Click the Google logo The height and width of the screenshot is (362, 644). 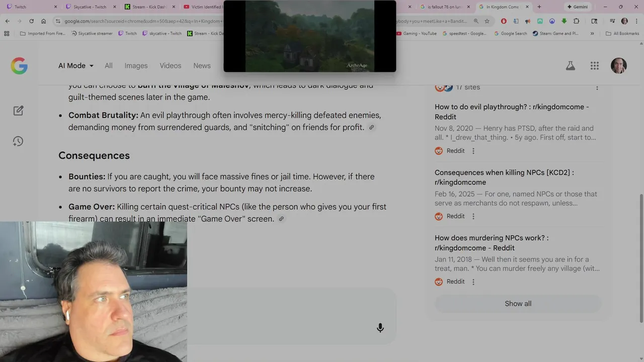click(19, 66)
